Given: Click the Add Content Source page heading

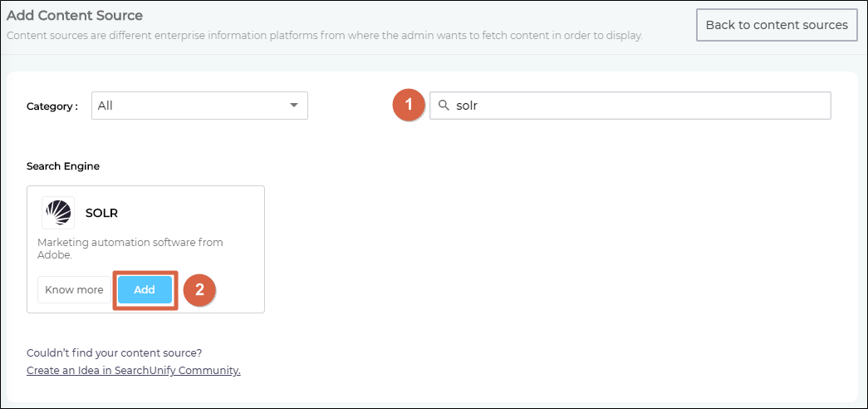Looking at the screenshot, I should 75,16.
